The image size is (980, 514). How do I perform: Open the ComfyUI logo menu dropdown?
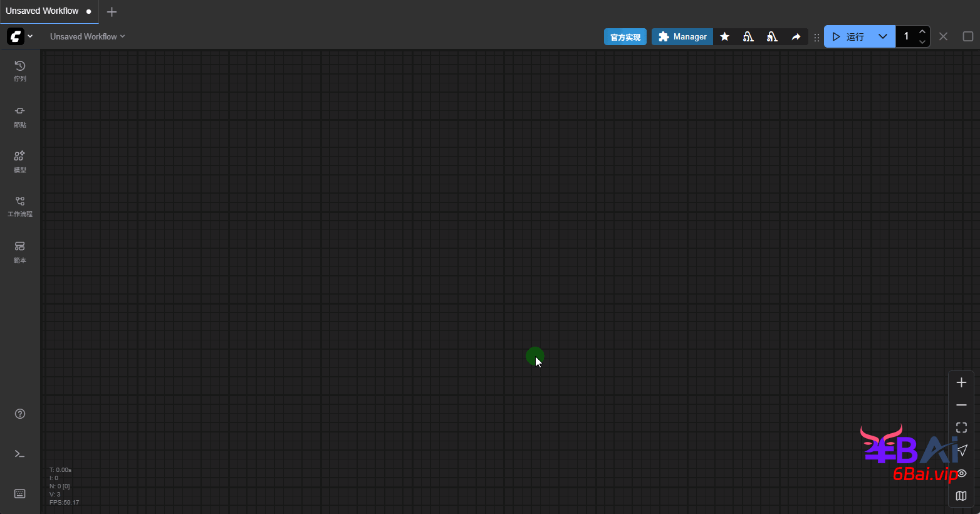[20, 36]
